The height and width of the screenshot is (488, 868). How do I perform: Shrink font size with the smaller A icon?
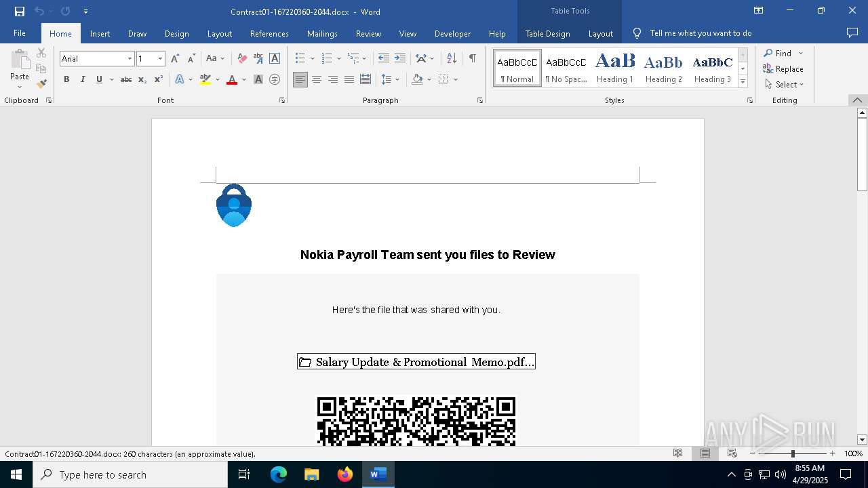click(x=191, y=59)
